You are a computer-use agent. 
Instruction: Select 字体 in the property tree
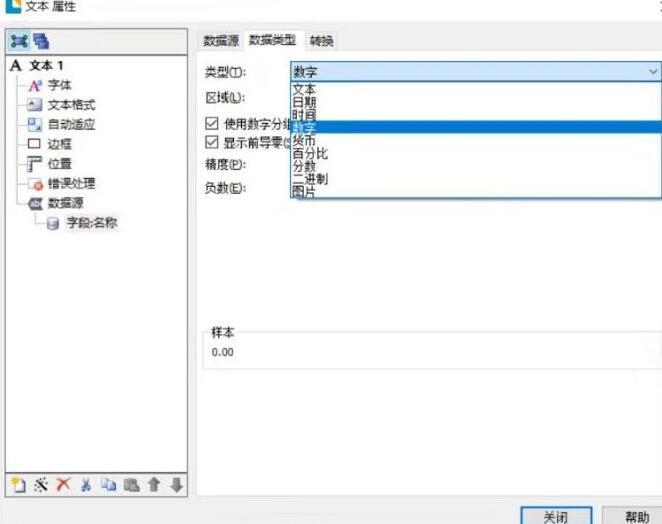click(x=60, y=86)
